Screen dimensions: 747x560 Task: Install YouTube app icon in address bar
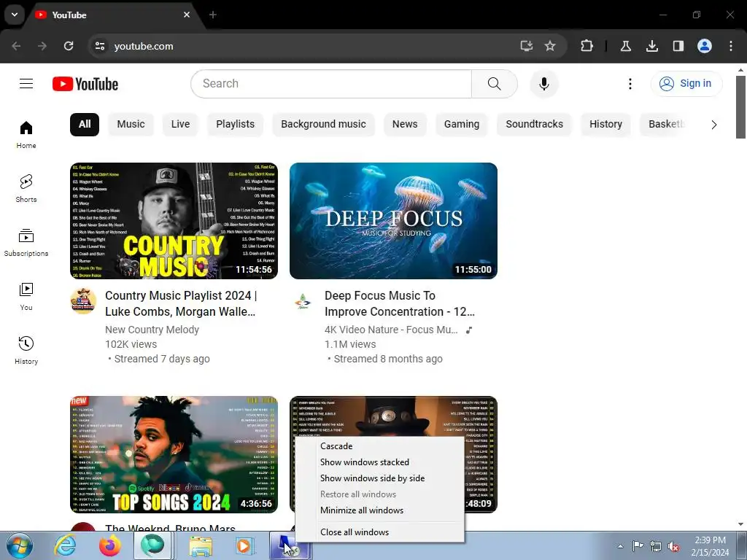point(526,46)
